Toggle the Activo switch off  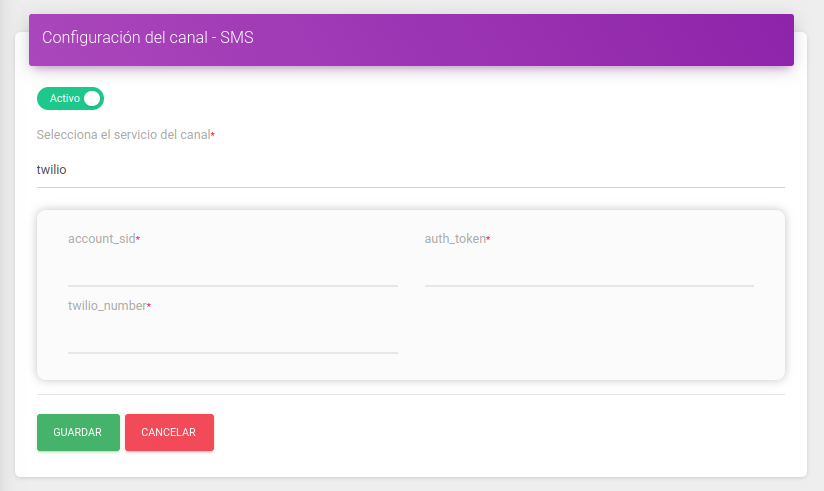[70, 98]
